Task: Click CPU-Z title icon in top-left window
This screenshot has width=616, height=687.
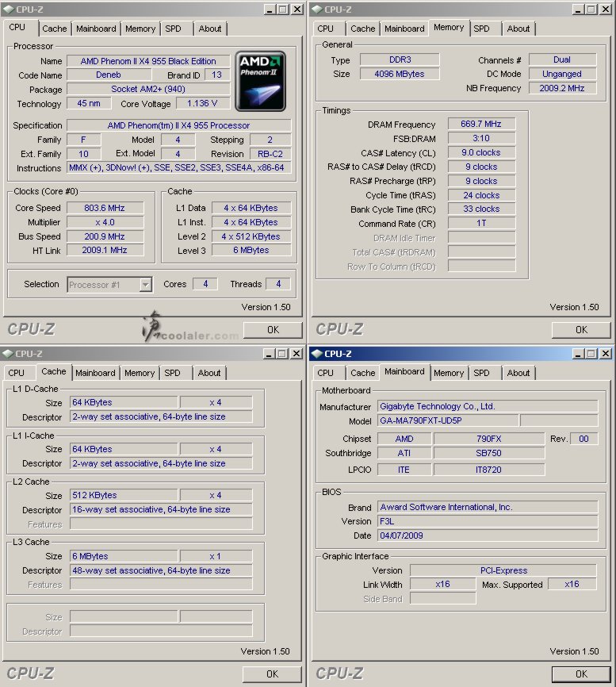Action: pyautogui.click(x=8, y=10)
